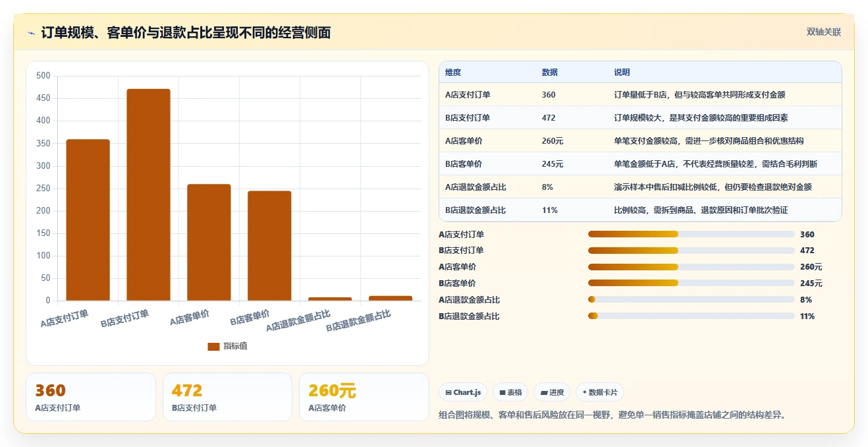Click the B店客单价 bar in chart
This screenshot has height=447, width=868.
click(269, 246)
